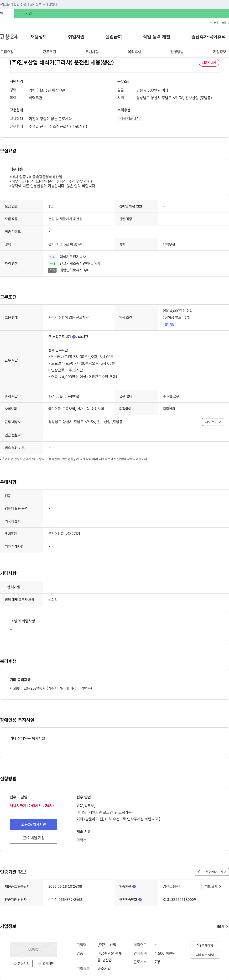The height and width of the screenshot is (980, 229).
Task: Click the 로그인 link
Action: (x=213, y=23)
